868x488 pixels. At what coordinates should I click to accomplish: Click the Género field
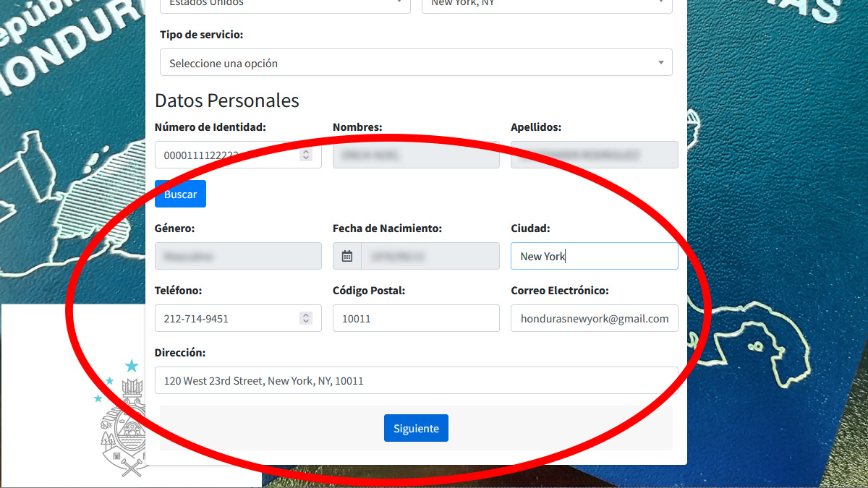pyautogui.click(x=238, y=255)
